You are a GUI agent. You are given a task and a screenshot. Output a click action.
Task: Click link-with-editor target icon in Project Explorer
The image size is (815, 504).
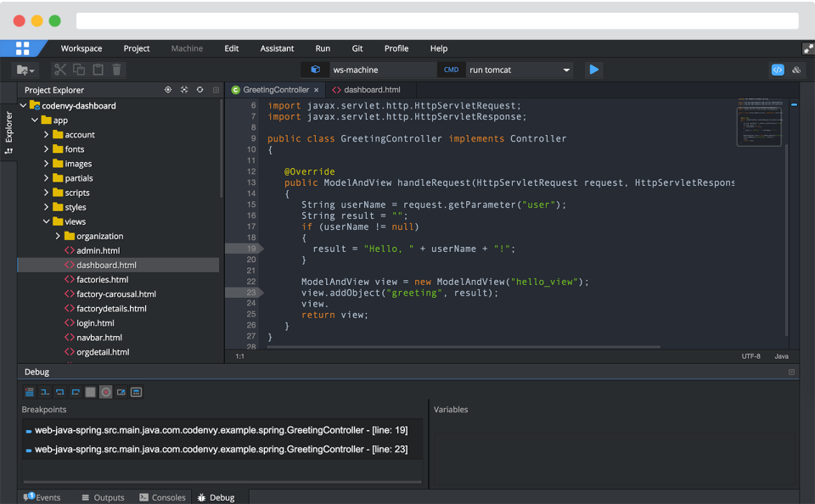pos(168,89)
